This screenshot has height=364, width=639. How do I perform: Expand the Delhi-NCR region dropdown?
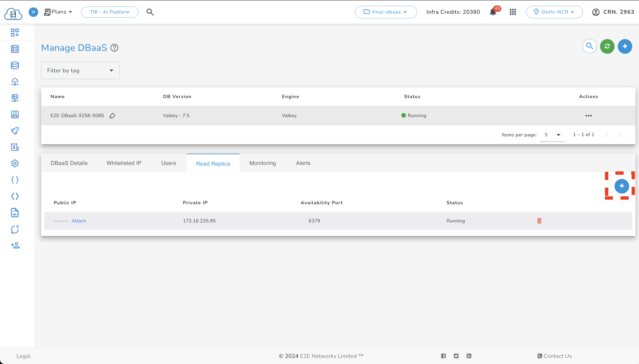coord(554,12)
